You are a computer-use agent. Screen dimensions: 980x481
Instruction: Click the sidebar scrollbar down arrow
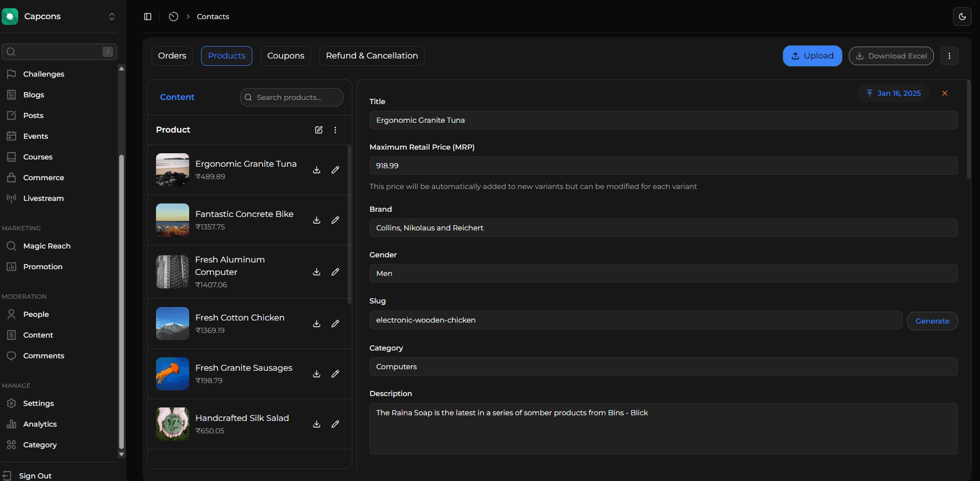coord(121,455)
